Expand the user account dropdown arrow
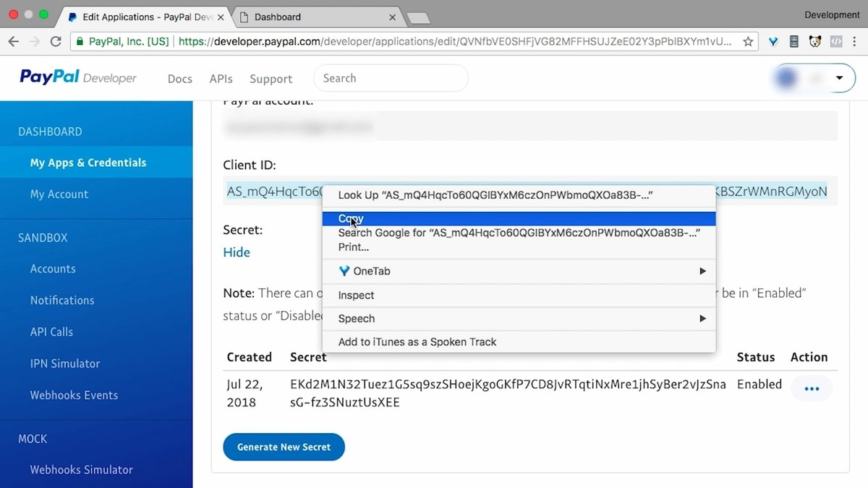This screenshot has height=488, width=868. [839, 78]
